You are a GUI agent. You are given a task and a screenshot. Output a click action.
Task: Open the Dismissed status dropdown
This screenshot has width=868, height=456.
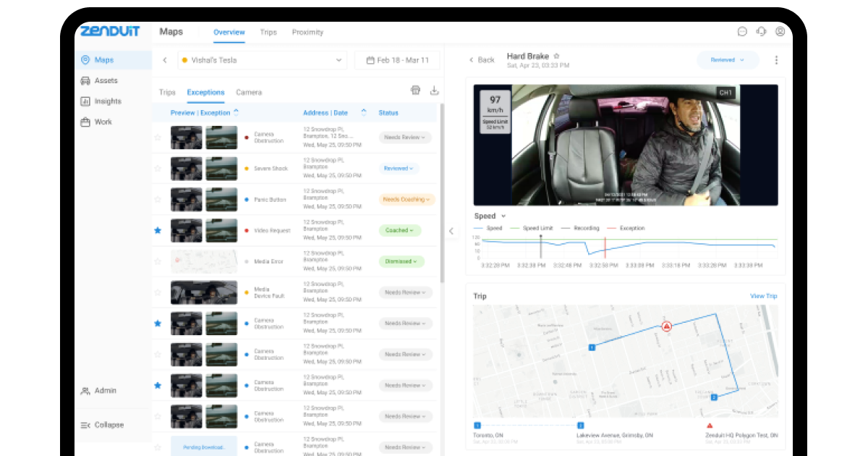(x=401, y=261)
